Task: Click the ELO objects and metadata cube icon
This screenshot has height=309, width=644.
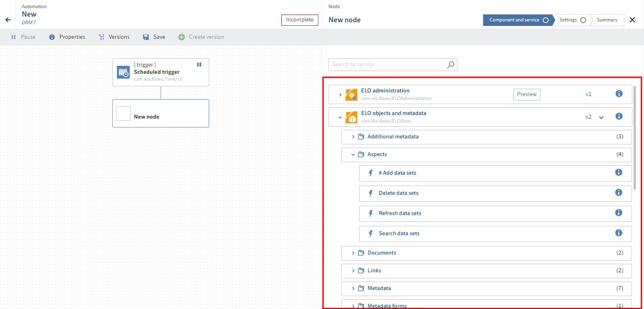Action: (351, 117)
